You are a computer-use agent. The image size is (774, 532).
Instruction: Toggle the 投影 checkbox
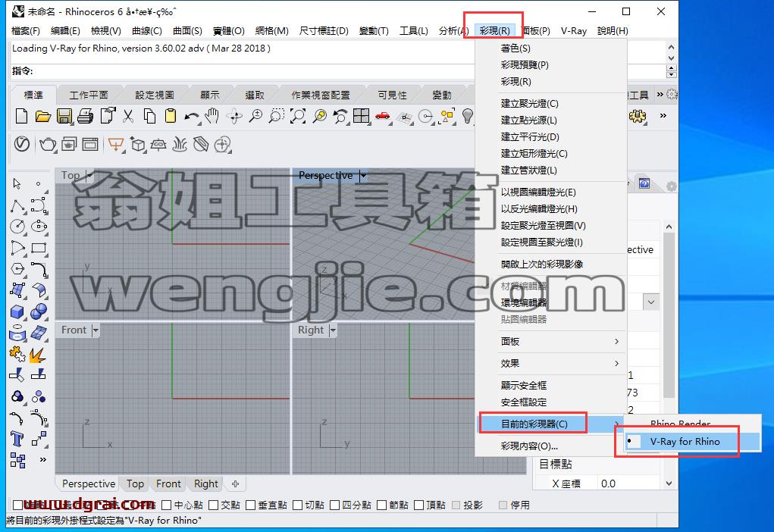tap(456, 505)
